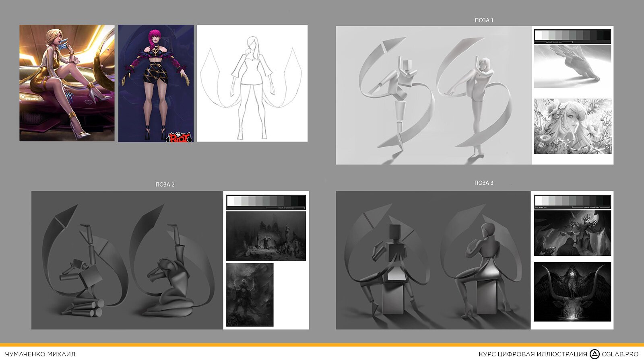Open the line sketch of the figure with ribbons
644x362 pixels.
pos(252,83)
